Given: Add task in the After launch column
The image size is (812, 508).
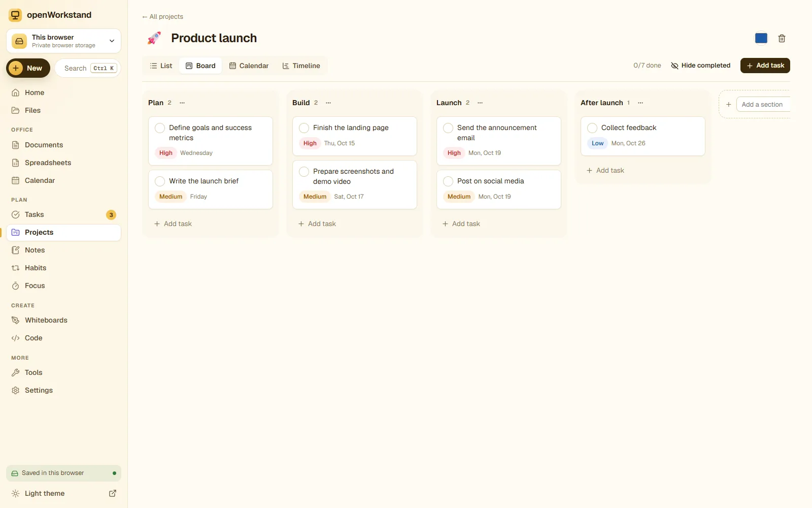Looking at the screenshot, I should click(x=605, y=170).
